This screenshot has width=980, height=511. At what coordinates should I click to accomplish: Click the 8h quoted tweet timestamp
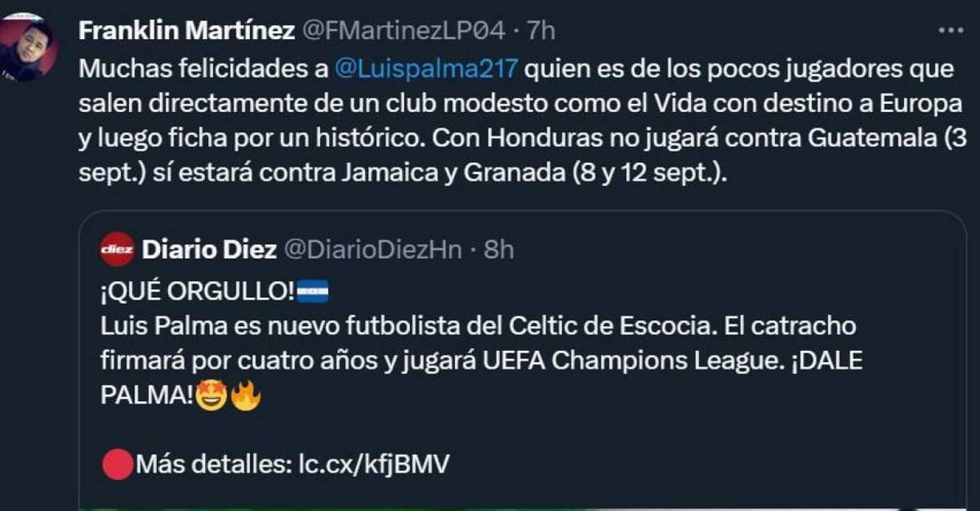(499, 250)
